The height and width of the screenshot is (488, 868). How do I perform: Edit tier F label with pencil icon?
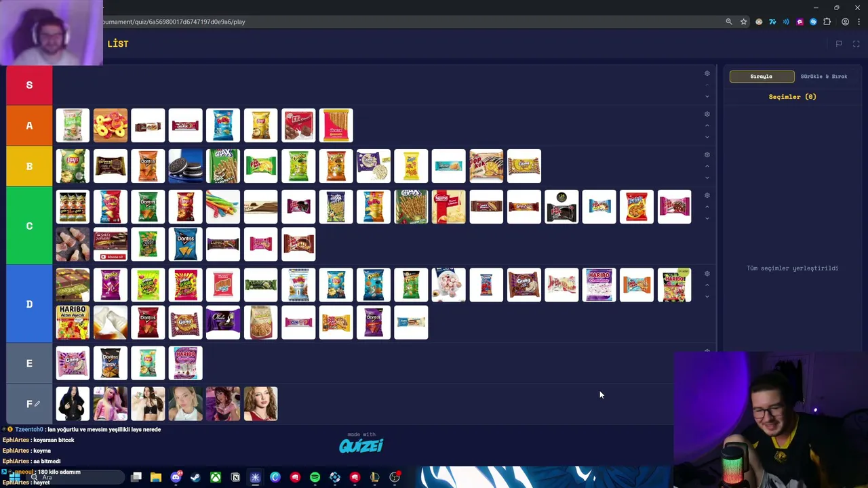click(37, 404)
